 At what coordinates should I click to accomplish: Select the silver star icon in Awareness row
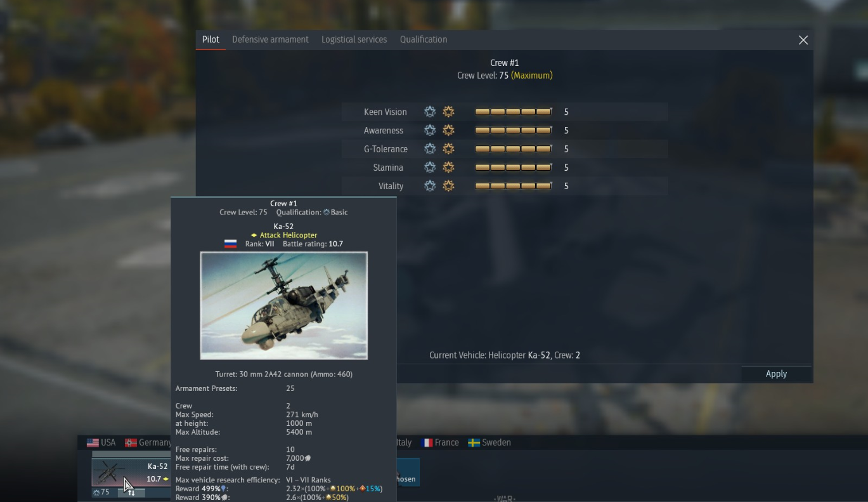pyautogui.click(x=430, y=130)
